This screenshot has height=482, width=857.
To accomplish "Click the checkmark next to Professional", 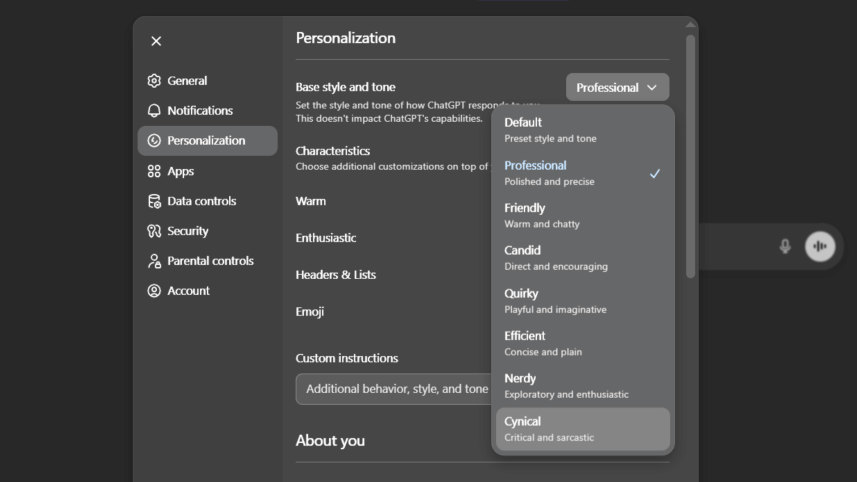I will click(654, 174).
